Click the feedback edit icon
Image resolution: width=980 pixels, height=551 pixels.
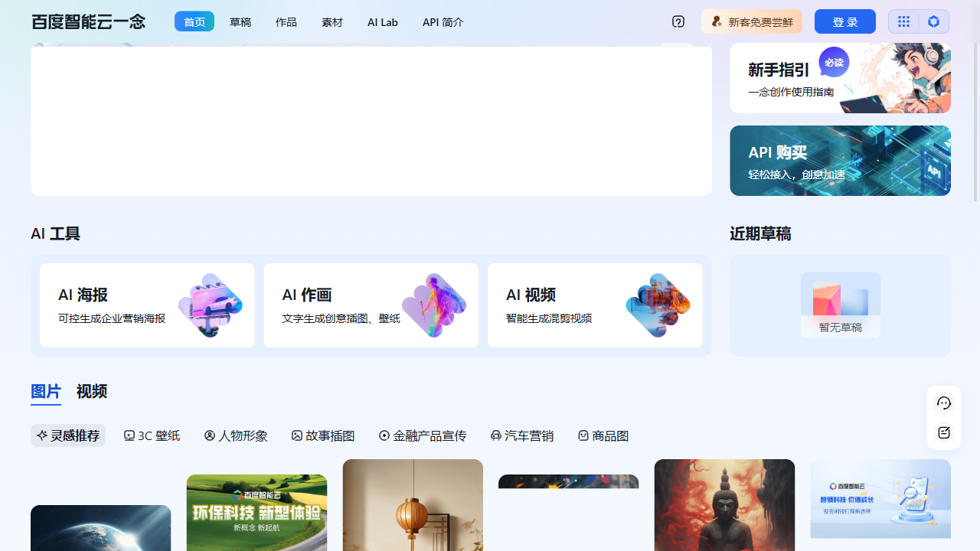(x=943, y=433)
